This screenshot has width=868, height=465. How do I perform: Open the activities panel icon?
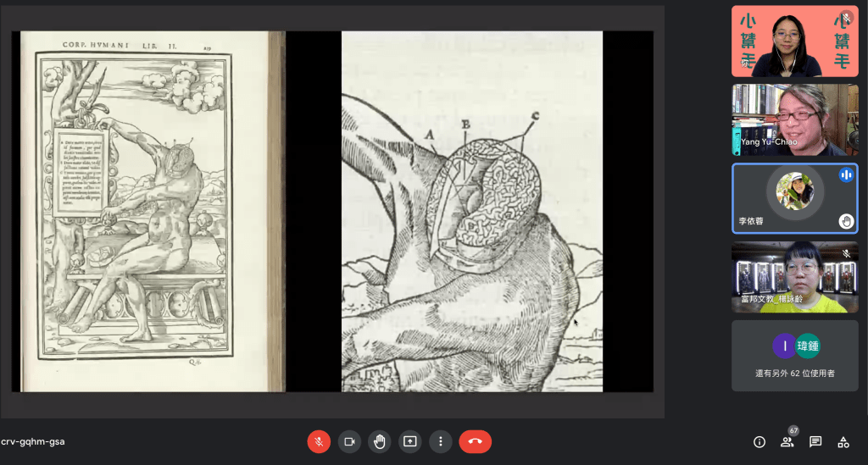pos(843,441)
